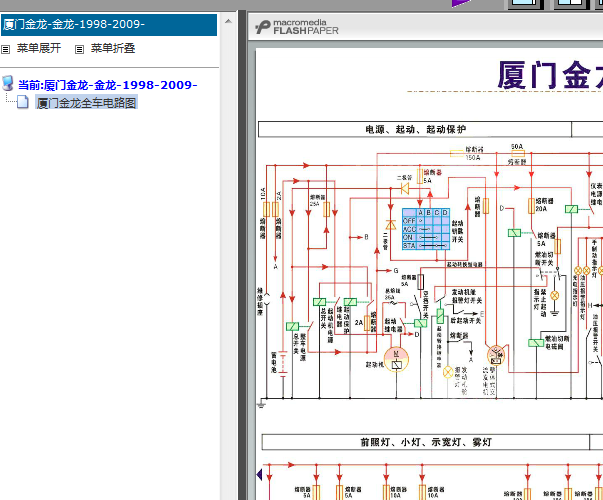Image resolution: width=603 pixels, height=500 pixels.
Task: Click the 前照灯、小灯、示宽灯、雾灯 section heading
Action: tap(426, 442)
